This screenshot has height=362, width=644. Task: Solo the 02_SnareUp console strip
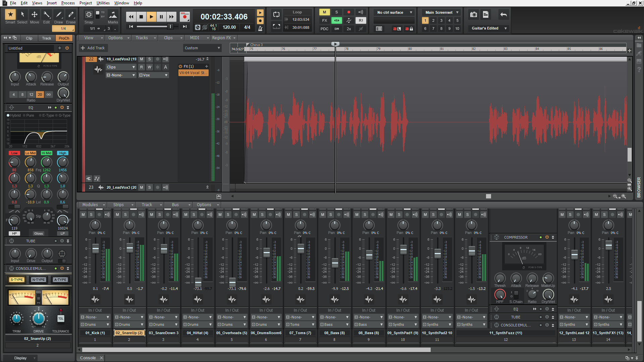[125, 215]
